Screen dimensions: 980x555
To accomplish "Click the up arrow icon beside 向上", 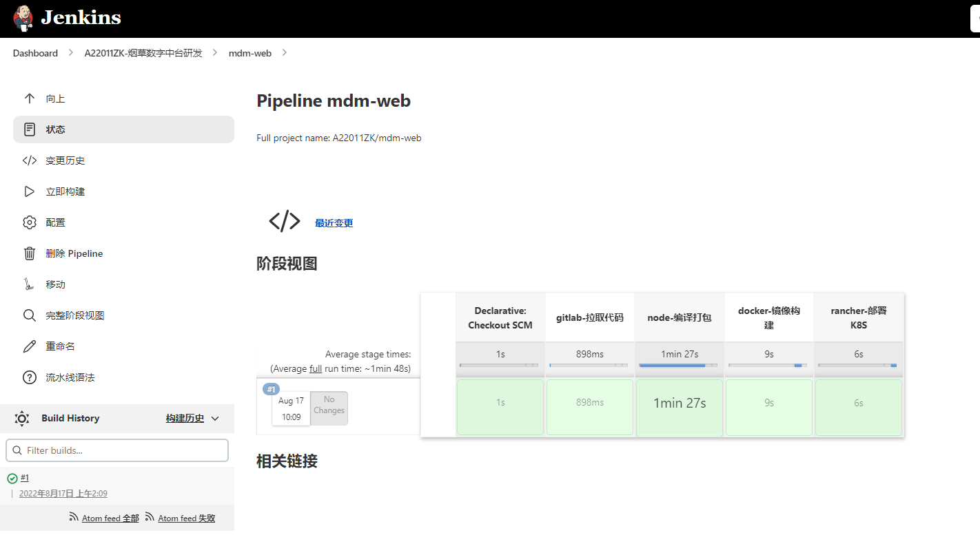I will click(x=29, y=98).
